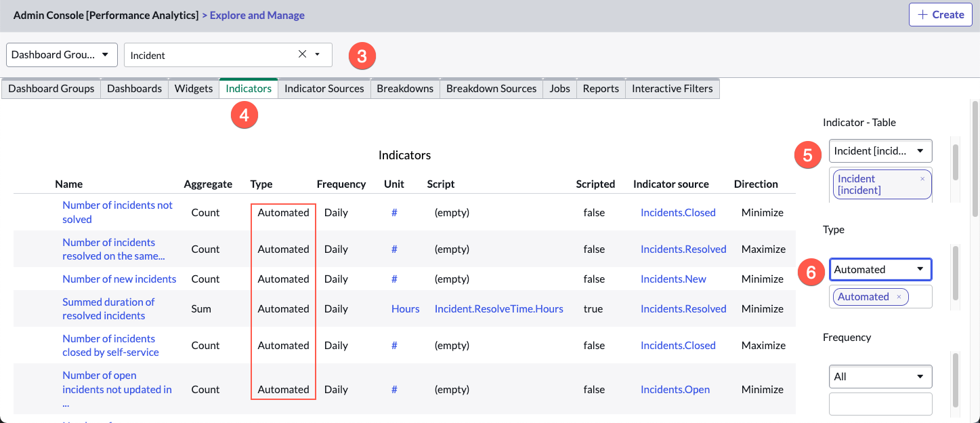Switch to the Dashboard Groups tab
This screenshot has width=980, height=423.
click(x=51, y=89)
